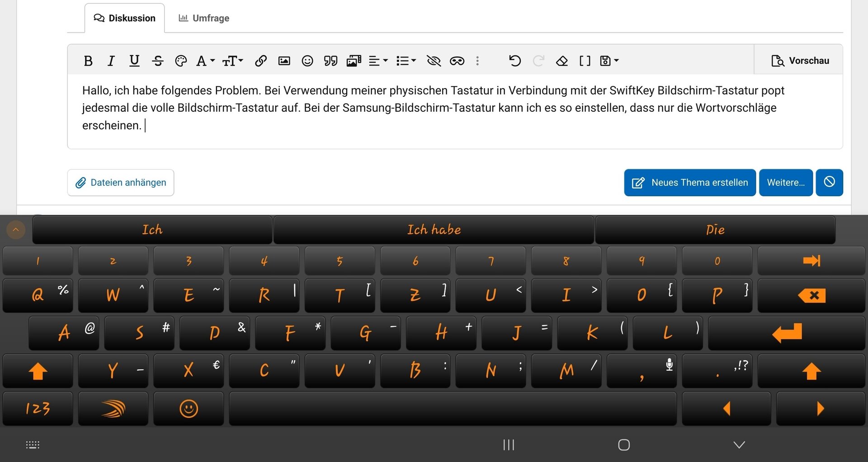
Task: Choose the 'Ich habe' word suggestion
Action: (434, 230)
